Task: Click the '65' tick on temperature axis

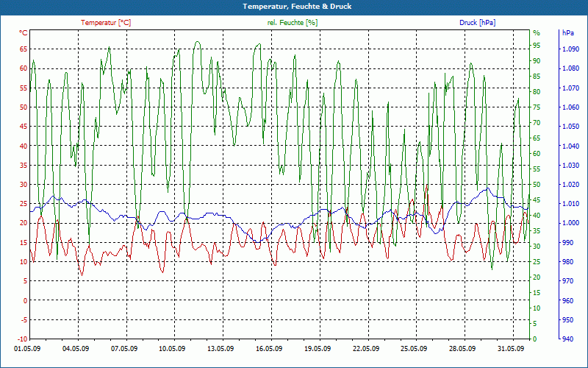Action: (24, 49)
